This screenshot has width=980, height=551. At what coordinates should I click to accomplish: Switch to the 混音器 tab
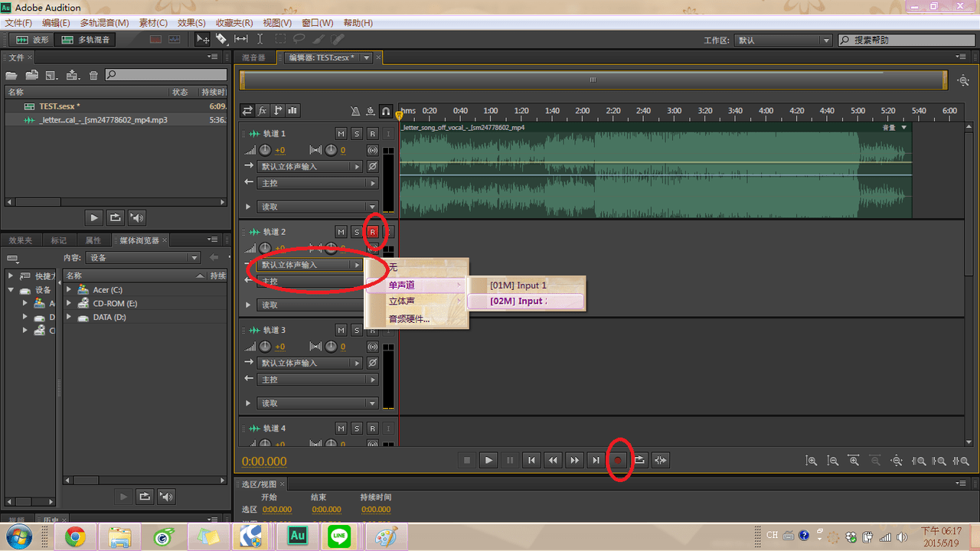click(x=253, y=57)
